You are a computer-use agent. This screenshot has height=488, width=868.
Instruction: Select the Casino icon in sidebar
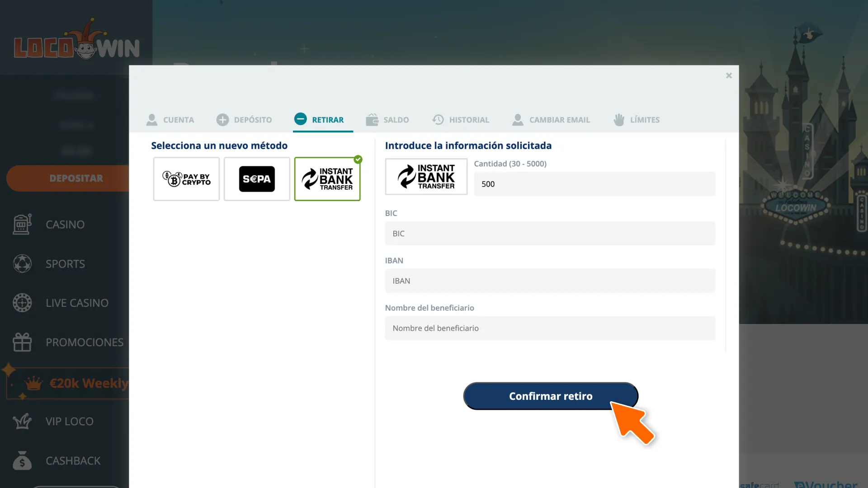point(22,224)
